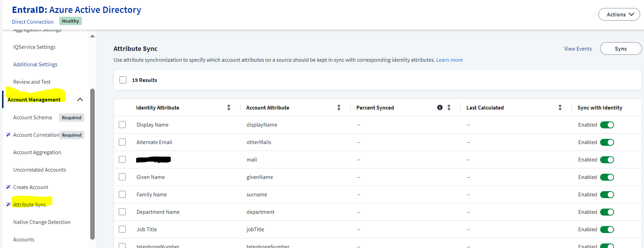Sort by Last Calculated column icon
The height and width of the screenshot is (248, 644).
tap(560, 107)
